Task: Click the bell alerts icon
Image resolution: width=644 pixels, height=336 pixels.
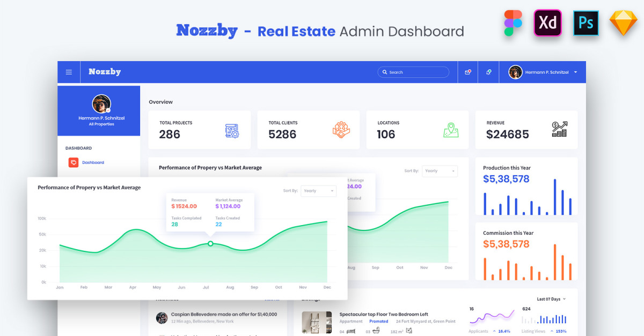Action: pos(488,72)
